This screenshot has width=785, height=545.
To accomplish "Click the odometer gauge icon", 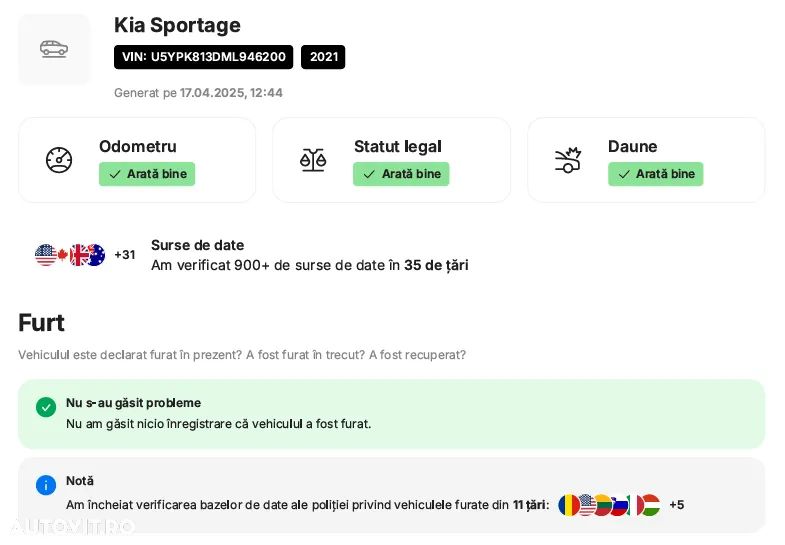I will pos(59,160).
